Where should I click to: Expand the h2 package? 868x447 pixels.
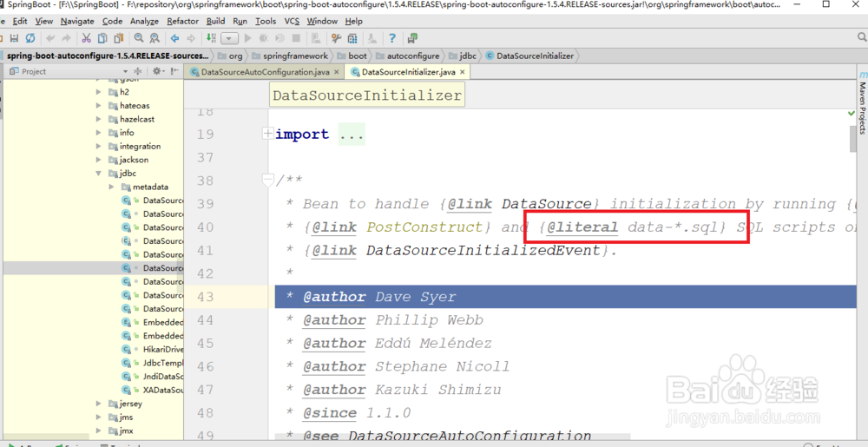pos(99,92)
